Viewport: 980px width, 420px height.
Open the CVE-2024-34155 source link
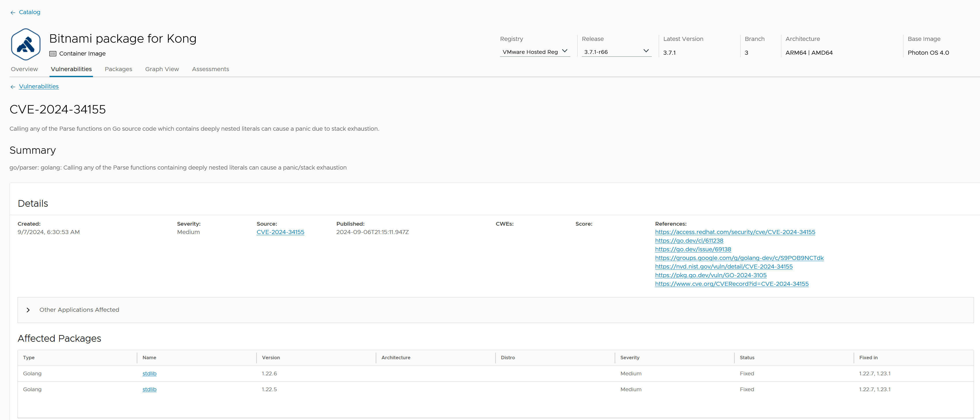point(280,232)
